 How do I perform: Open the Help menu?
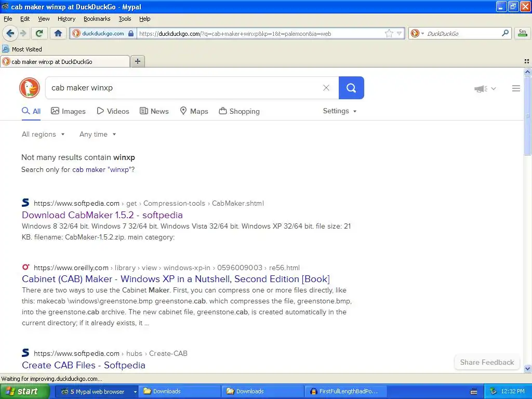click(x=145, y=19)
